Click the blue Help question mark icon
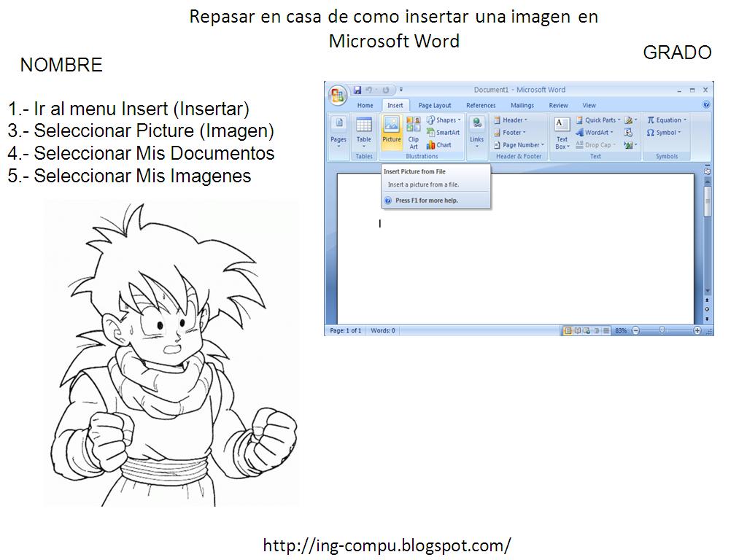 (x=706, y=105)
